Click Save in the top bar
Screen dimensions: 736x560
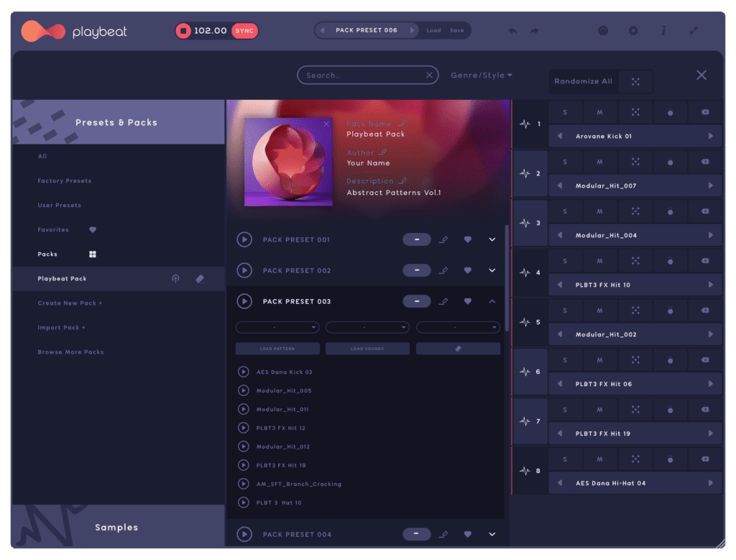coord(456,30)
